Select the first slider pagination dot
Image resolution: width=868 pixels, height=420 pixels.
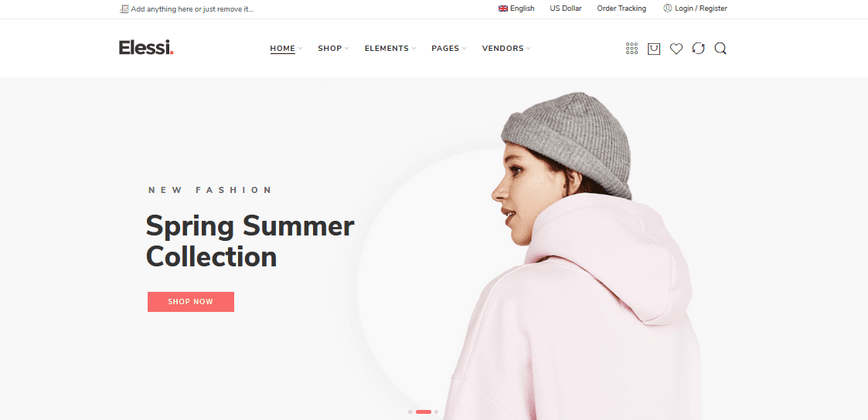point(410,412)
